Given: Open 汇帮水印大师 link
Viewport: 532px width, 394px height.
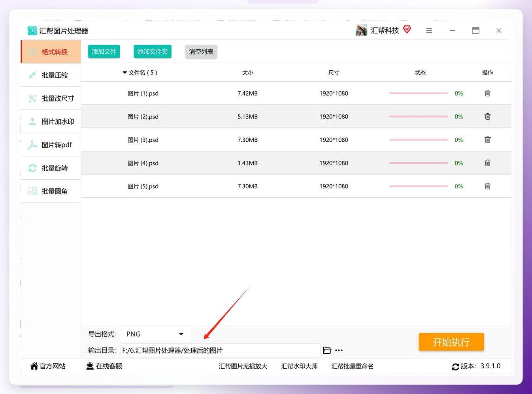Looking at the screenshot, I should pyautogui.click(x=299, y=366).
